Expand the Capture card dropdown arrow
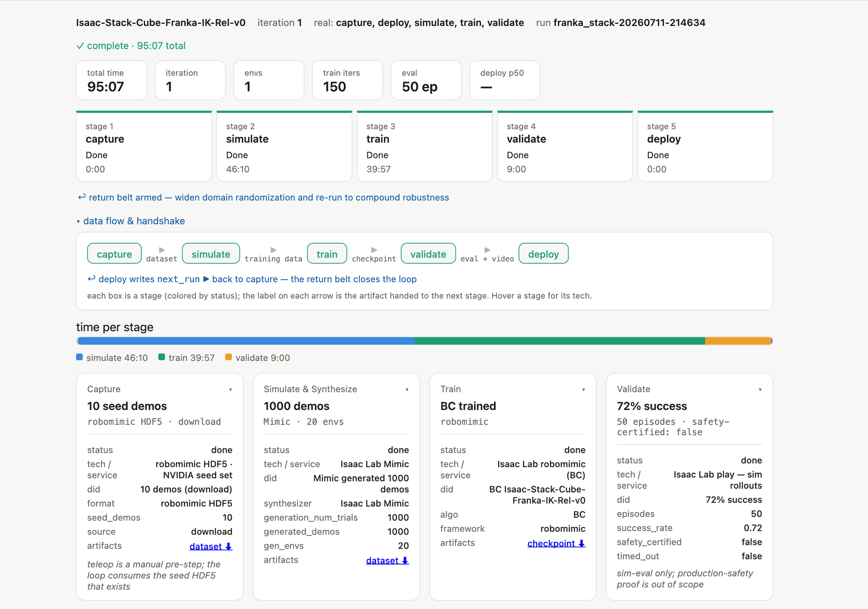This screenshot has width=868, height=609. click(231, 389)
